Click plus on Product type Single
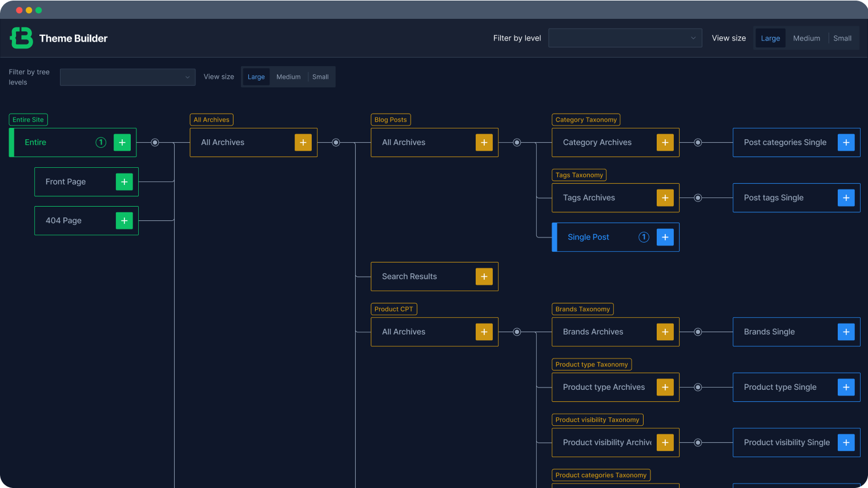Viewport: 868px width, 488px height. point(846,387)
